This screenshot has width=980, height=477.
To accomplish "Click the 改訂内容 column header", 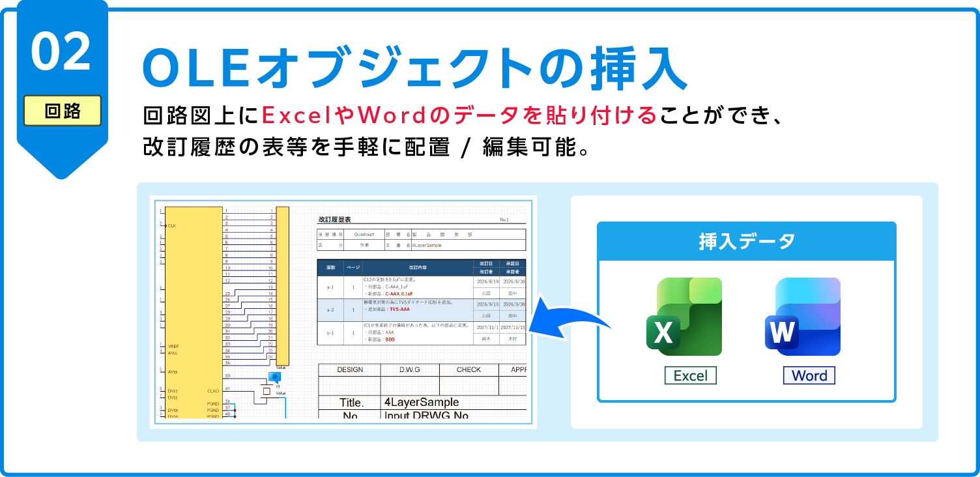I will click(418, 267).
